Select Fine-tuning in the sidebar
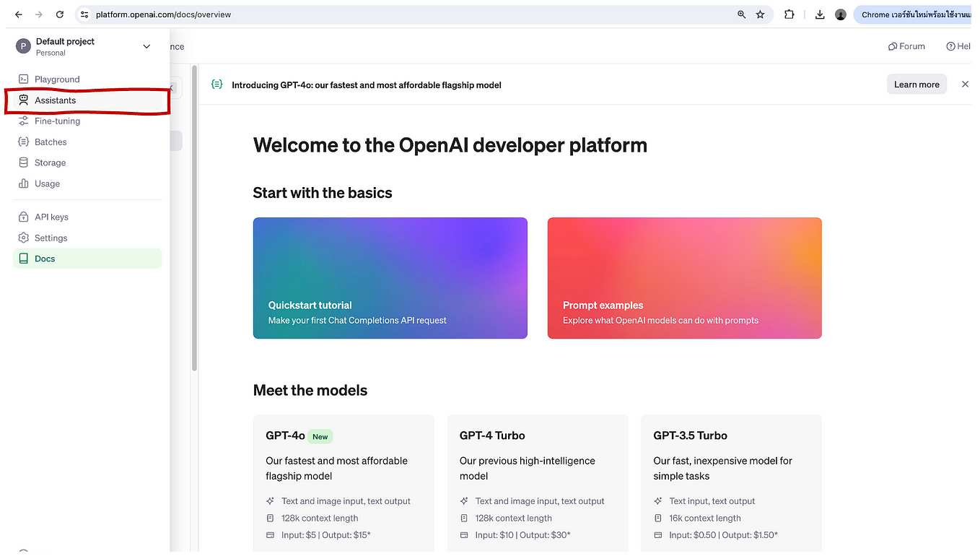The width and height of the screenshot is (980, 559). (x=87, y=121)
